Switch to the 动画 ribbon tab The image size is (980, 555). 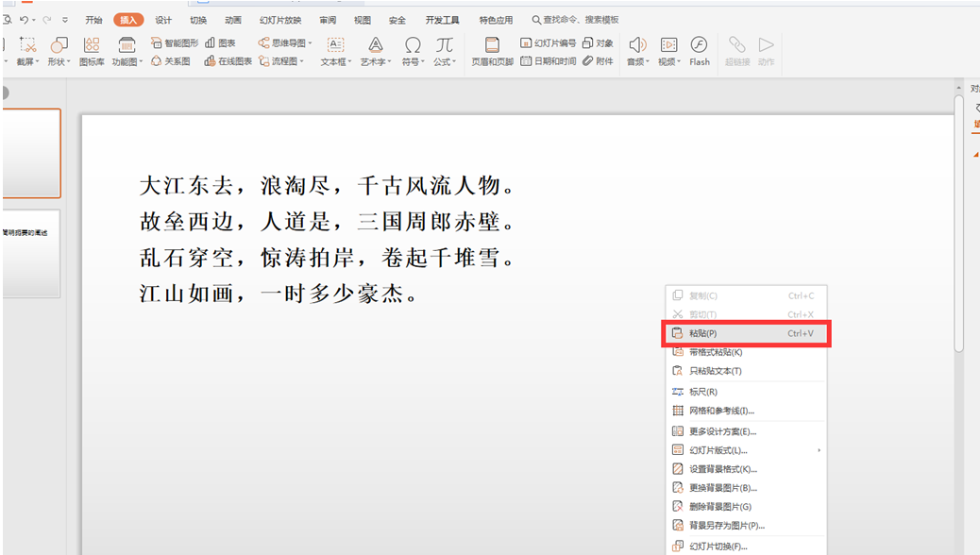pos(233,20)
